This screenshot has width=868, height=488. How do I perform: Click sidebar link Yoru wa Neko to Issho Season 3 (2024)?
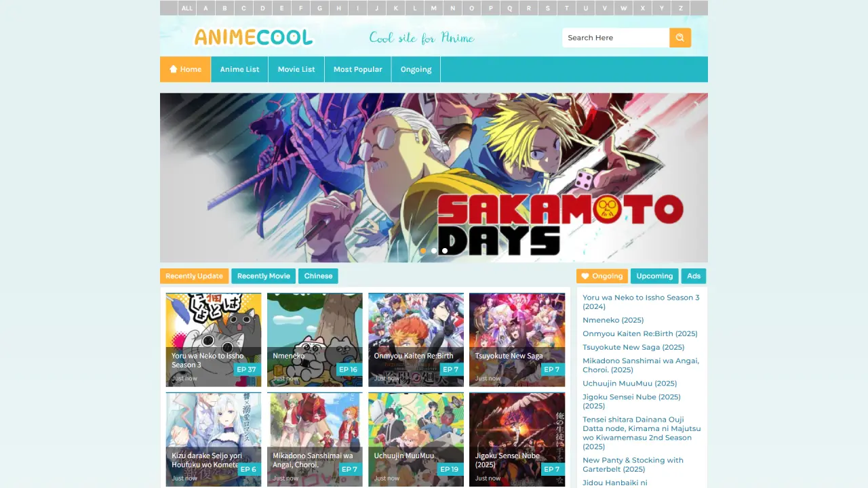(x=641, y=302)
